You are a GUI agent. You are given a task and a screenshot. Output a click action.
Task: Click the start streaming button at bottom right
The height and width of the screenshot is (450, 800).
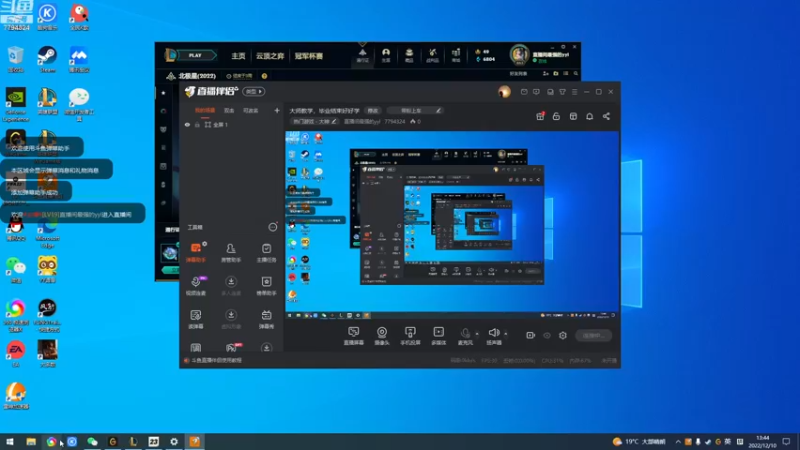click(x=593, y=335)
